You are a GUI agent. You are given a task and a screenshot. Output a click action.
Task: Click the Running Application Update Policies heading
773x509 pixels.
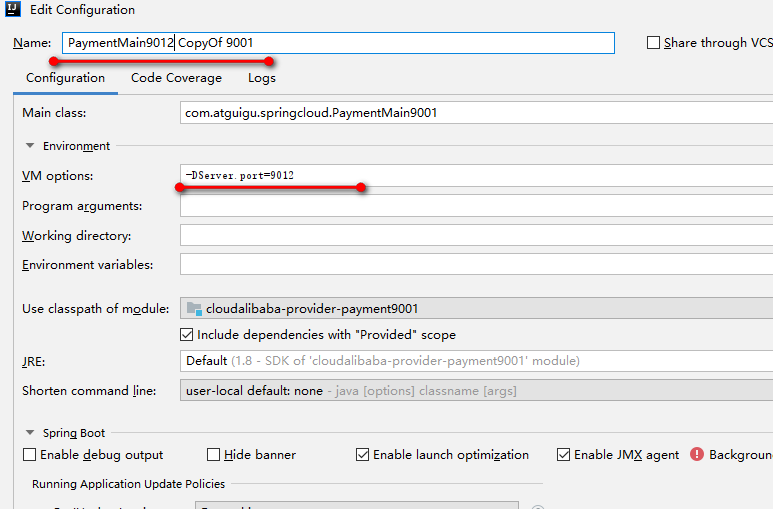pyautogui.click(x=129, y=484)
